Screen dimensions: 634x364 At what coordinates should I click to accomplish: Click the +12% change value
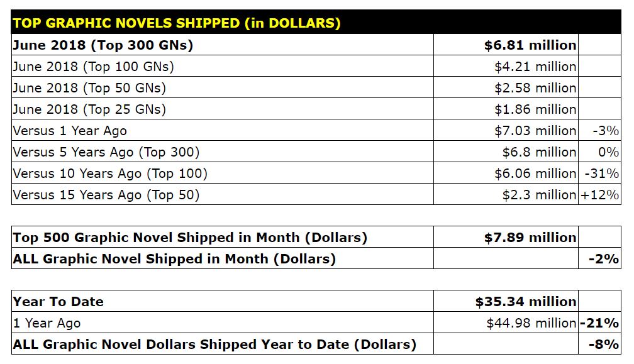tap(600, 195)
